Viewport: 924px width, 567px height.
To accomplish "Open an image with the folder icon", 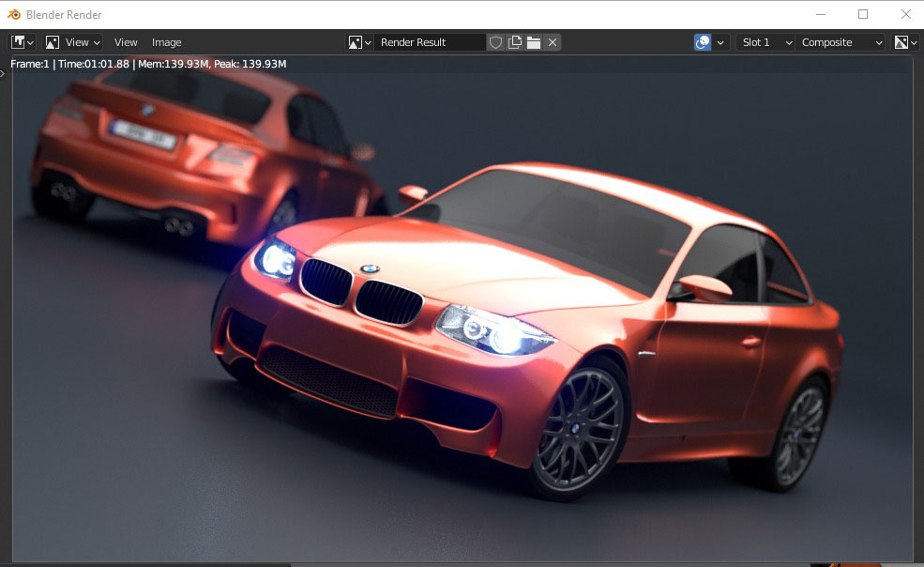I will (533, 42).
